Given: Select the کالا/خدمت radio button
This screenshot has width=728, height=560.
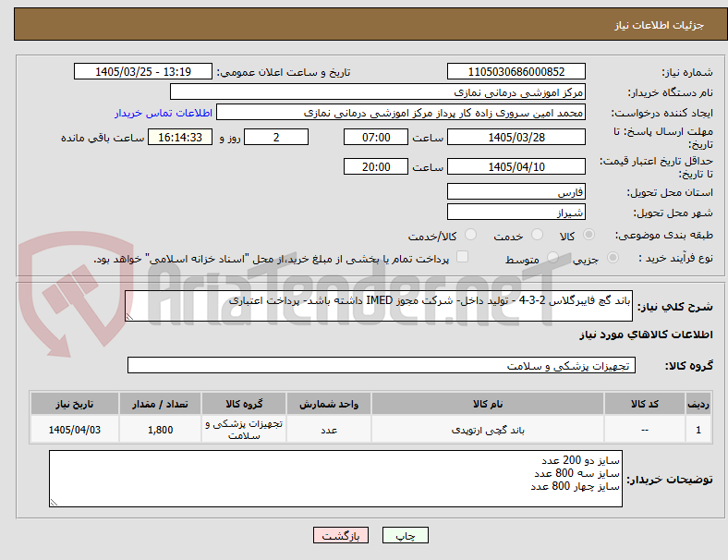Looking at the screenshot, I should 470,235.
